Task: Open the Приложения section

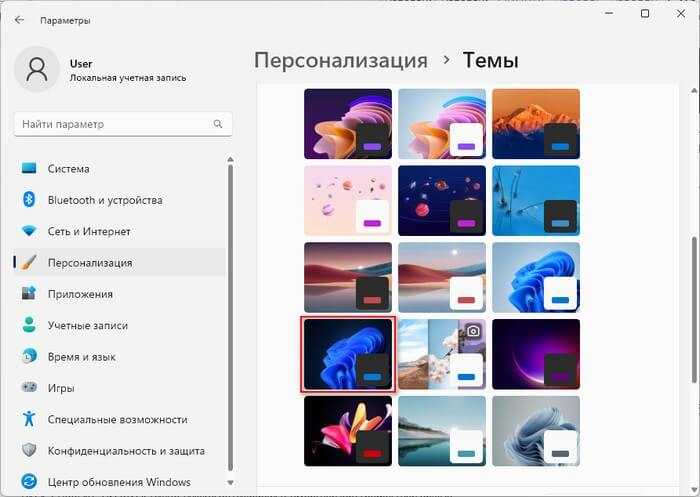Action: [x=120, y=294]
